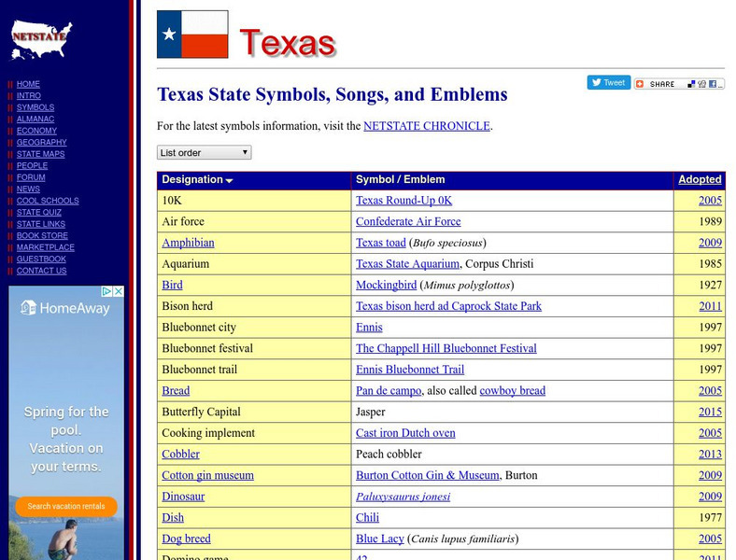Image resolution: width=736 pixels, height=560 pixels.
Task: Click Butterfly Capital table cell
Action: coord(254,412)
